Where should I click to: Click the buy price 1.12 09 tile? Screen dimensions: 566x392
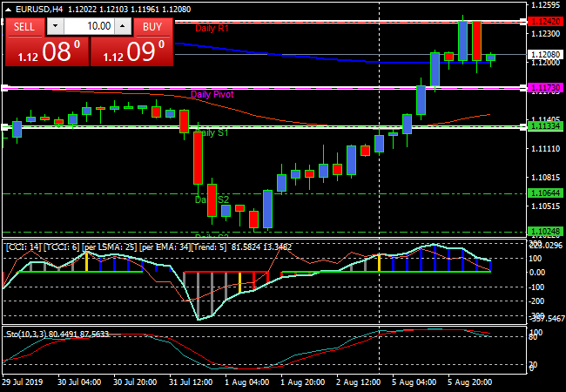coord(131,51)
